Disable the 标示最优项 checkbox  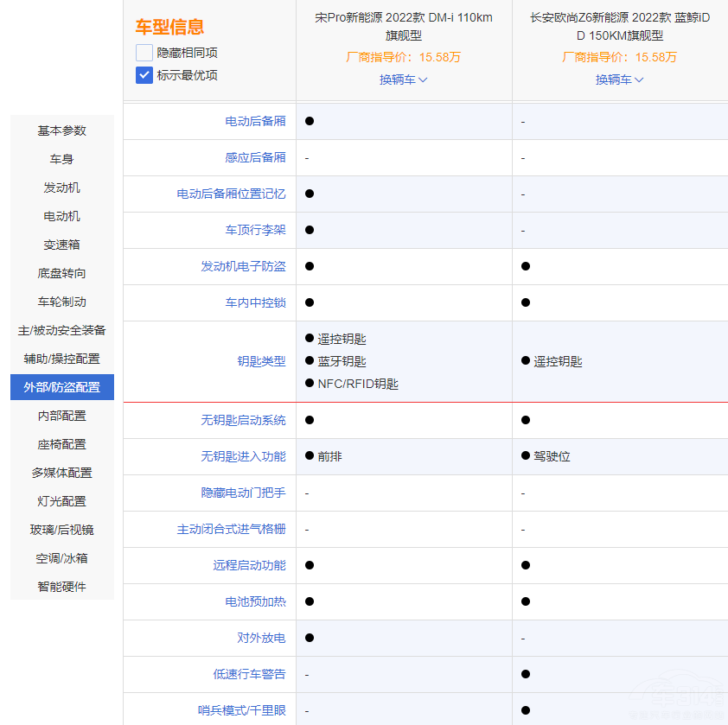tap(144, 75)
